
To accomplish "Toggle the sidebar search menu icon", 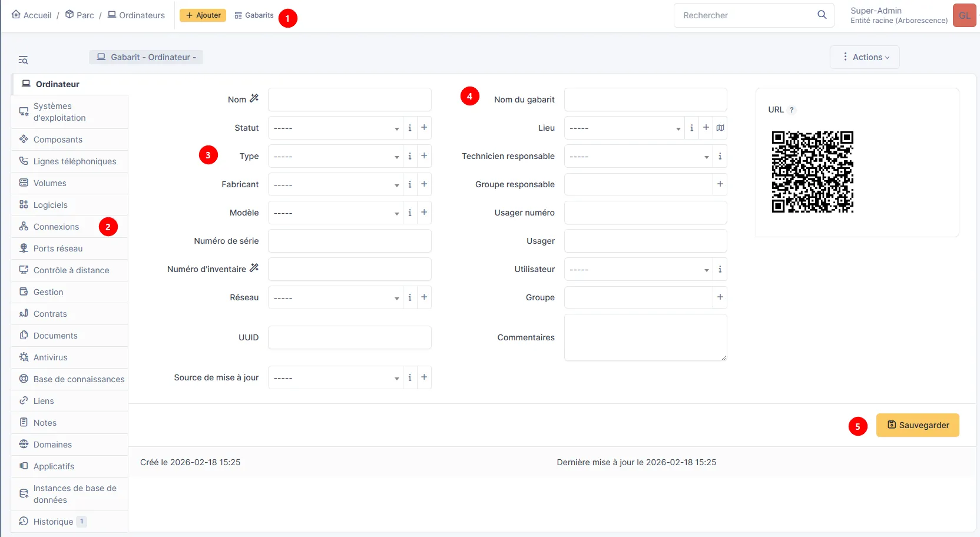I will [x=23, y=60].
